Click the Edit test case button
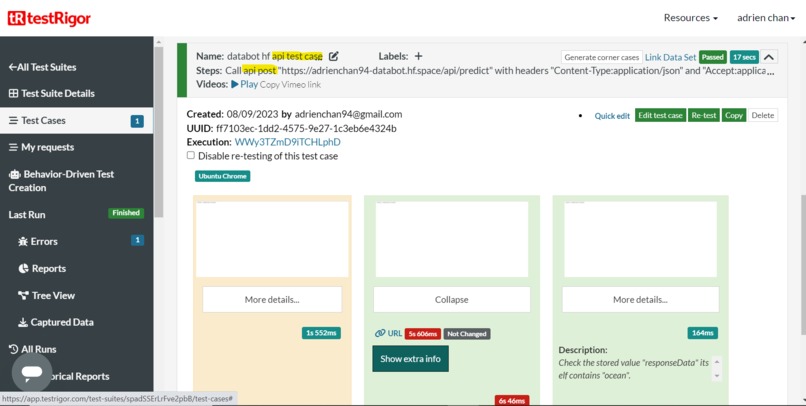This screenshot has height=406, width=806. pos(660,115)
